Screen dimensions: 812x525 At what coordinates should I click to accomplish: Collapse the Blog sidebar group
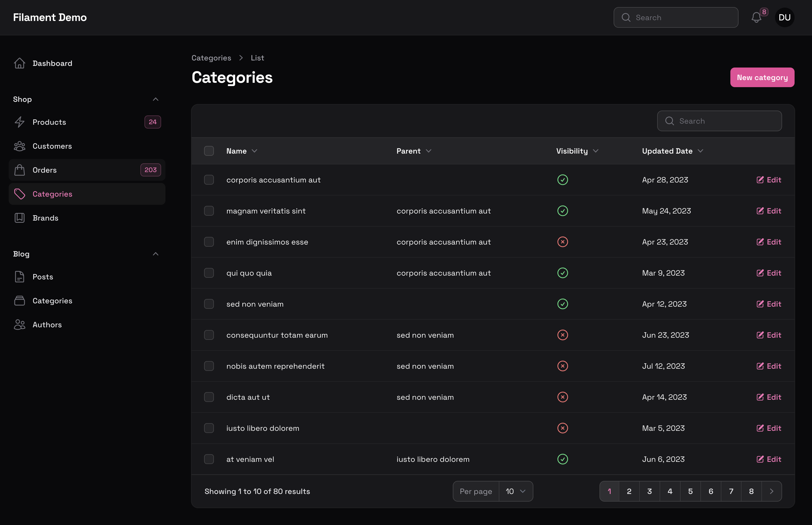coord(155,254)
